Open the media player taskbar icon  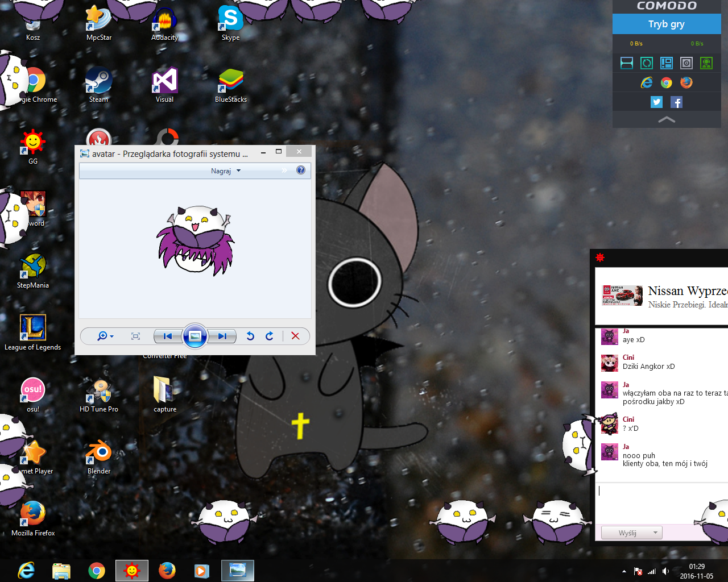pos(202,570)
